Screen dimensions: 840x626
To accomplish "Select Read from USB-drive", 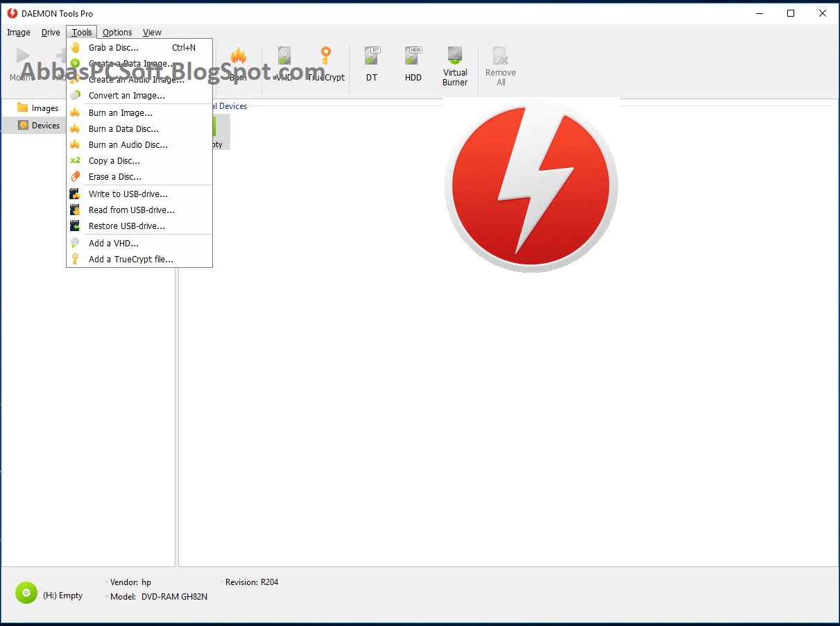I will click(x=139, y=210).
